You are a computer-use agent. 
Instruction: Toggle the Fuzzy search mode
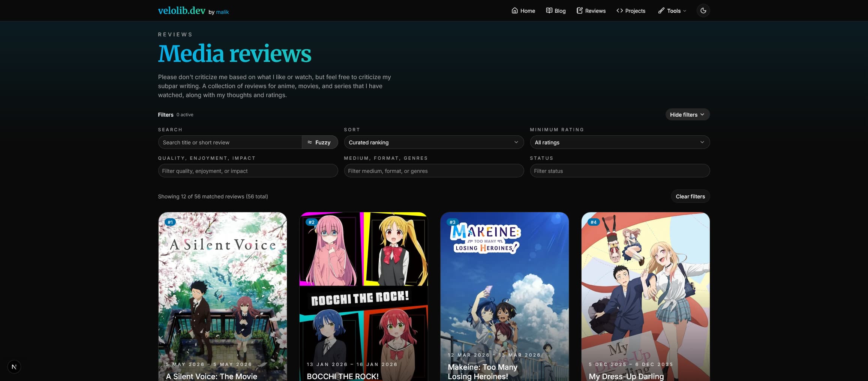pos(319,142)
